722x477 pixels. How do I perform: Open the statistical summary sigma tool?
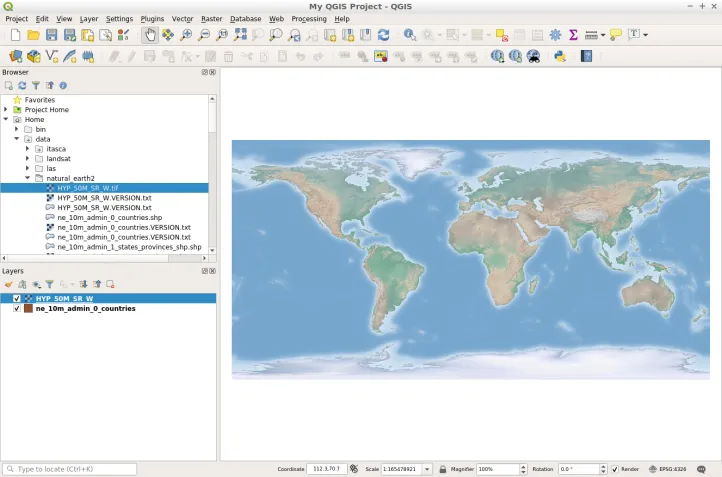click(573, 35)
